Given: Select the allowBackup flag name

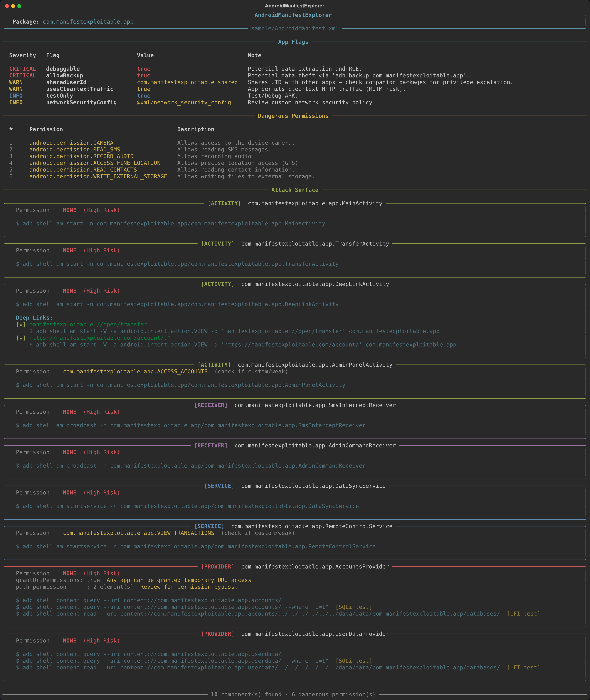Looking at the screenshot, I should pos(64,76).
